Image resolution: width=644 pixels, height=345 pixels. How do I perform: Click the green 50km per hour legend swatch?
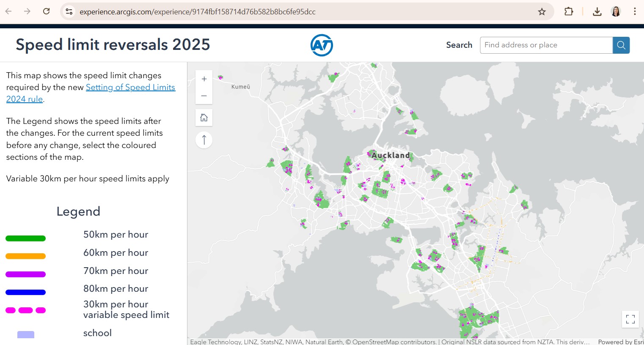(25, 238)
